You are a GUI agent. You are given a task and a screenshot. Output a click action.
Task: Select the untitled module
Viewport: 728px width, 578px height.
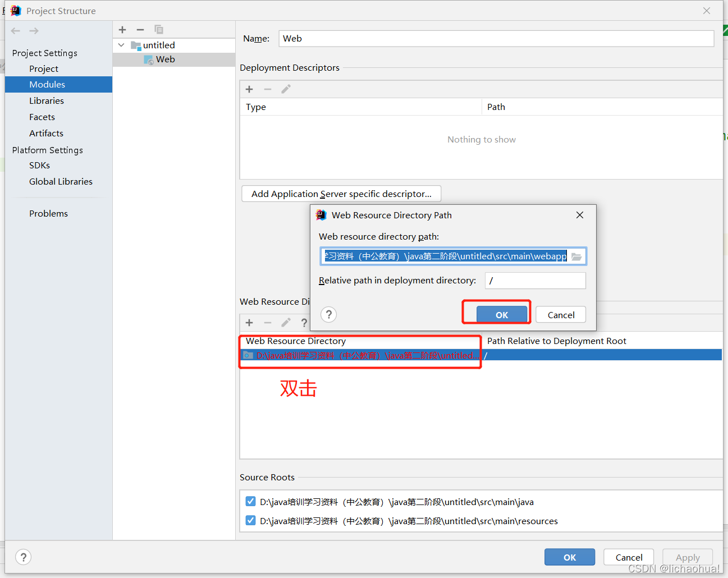[x=159, y=45]
